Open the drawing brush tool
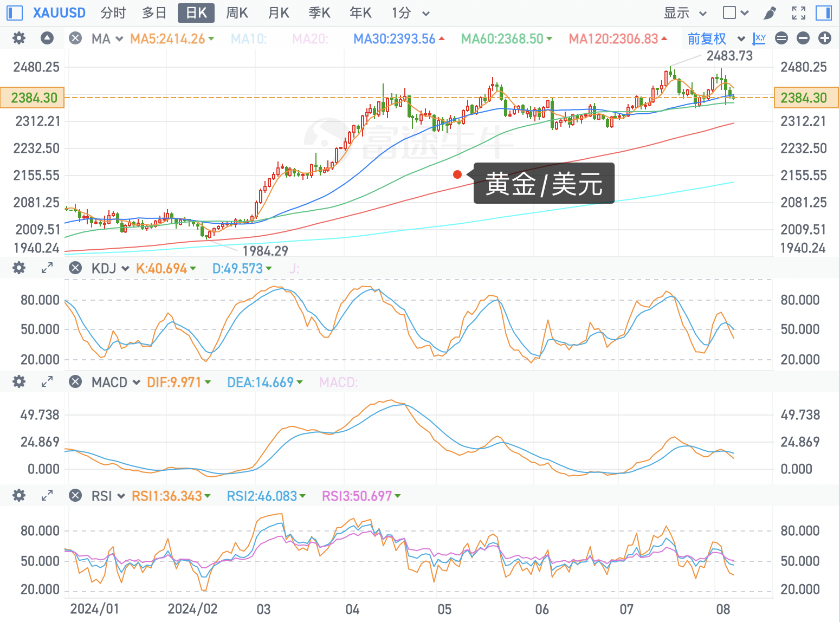 tap(770, 12)
